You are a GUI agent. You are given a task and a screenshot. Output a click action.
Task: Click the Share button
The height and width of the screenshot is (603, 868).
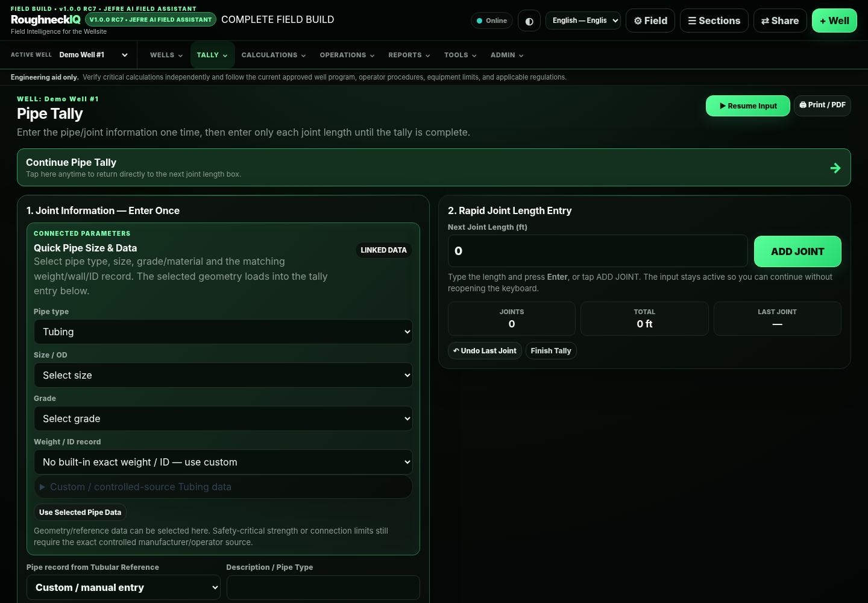pos(780,21)
